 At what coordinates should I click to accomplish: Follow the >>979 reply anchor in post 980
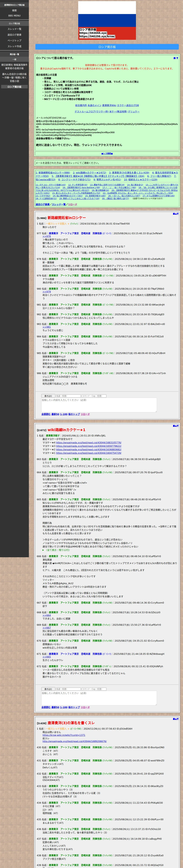pyautogui.click(x=46, y=292)
